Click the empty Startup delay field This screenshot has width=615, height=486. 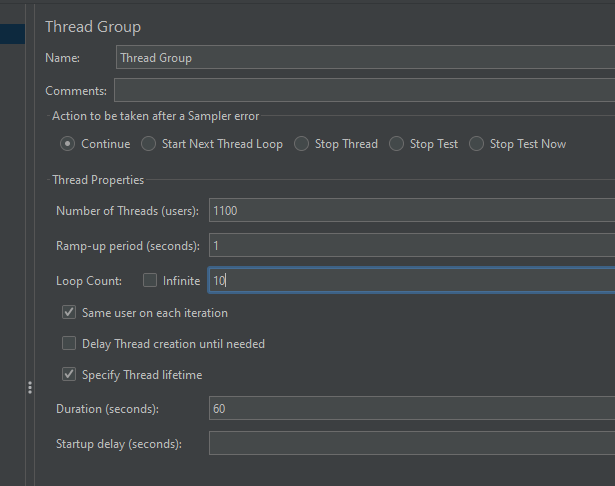coord(411,443)
